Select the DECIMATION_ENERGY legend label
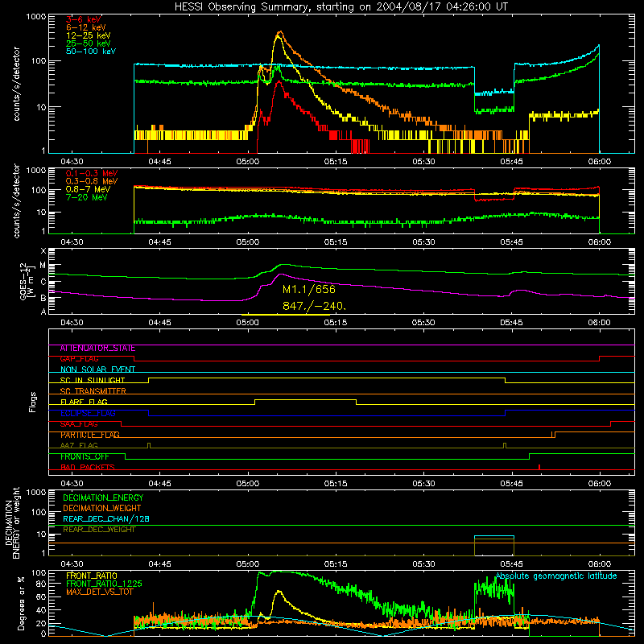This screenshot has width=644, height=644. (103, 497)
